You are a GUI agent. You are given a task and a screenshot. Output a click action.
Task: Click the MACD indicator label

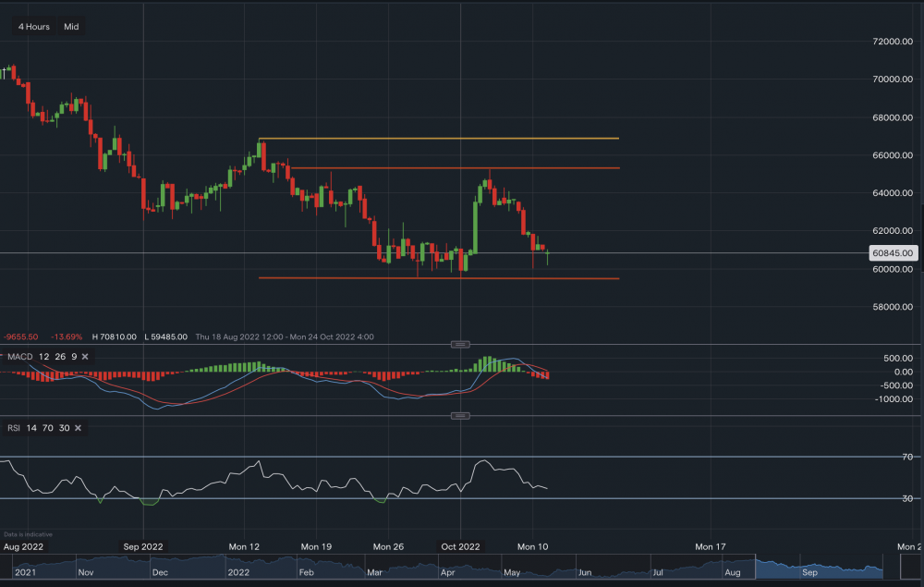(x=19, y=356)
